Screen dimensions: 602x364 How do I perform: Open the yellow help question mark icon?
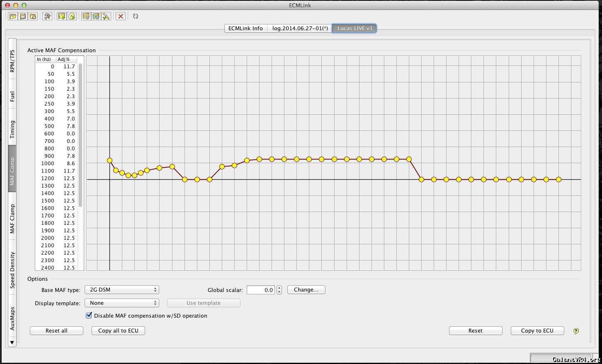click(576, 331)
